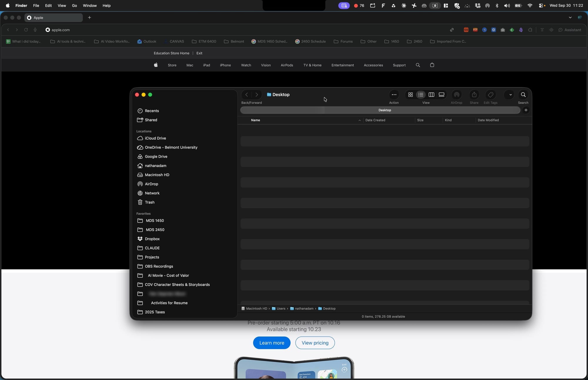Open Control Center in menu bar

[541, 6]
